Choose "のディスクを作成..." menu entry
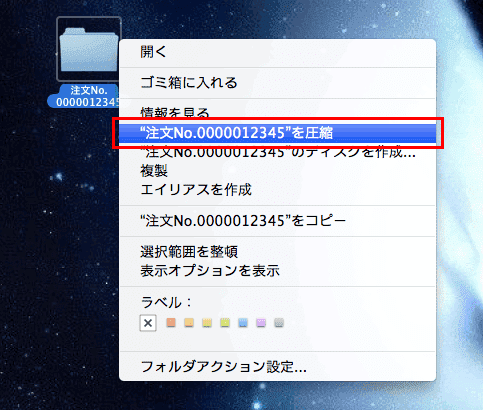This screenshot has height=410, width=483. point(277,152)
